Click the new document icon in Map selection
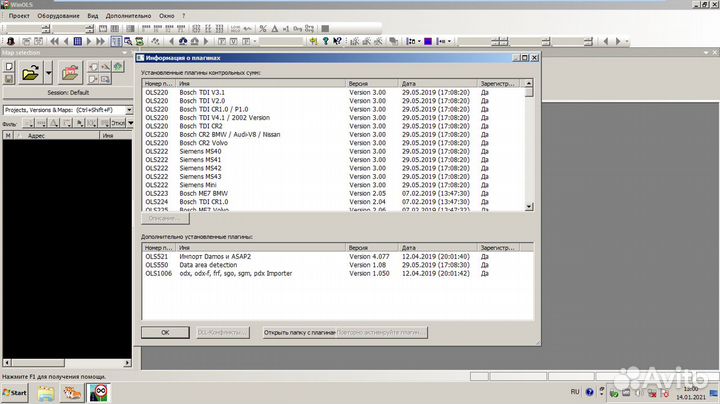The width and height of the screenshot is (720, 404). click(x=9, y=66)
